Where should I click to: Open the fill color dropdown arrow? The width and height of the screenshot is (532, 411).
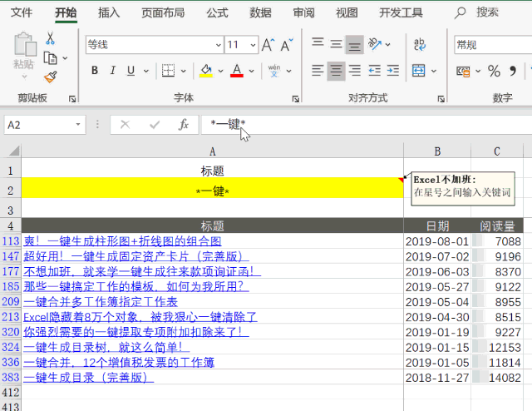(220, 71)
